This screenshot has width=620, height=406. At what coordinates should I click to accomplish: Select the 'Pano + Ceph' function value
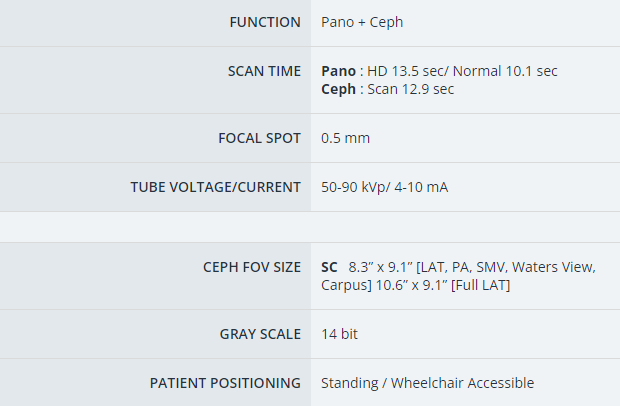(362, 22)
